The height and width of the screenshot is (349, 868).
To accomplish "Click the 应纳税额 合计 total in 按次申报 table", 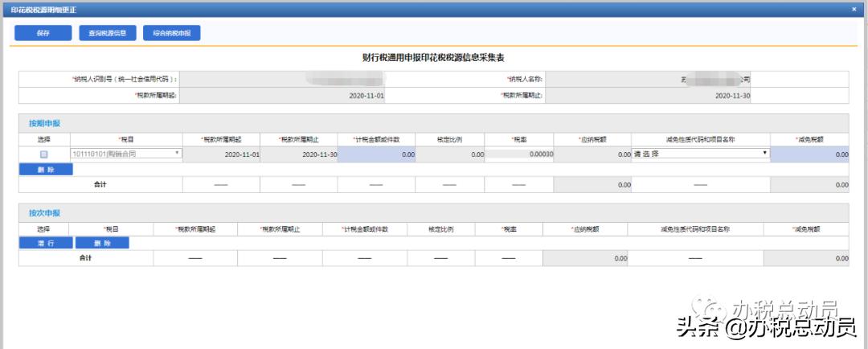I will (585, 258).
